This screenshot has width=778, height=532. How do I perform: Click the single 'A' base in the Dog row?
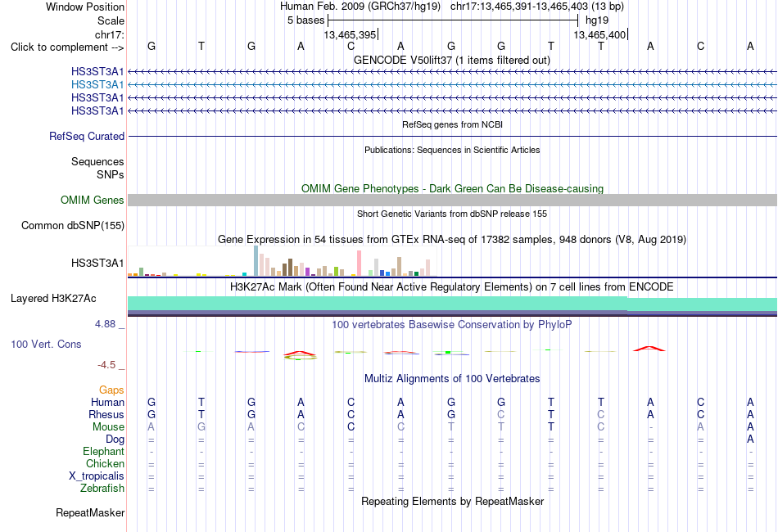click(x=750, y=440)
